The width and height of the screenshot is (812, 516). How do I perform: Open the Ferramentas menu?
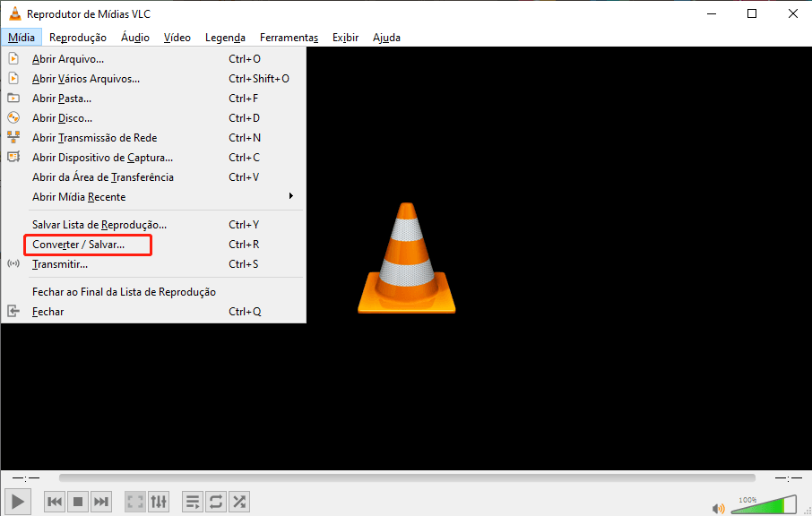click(289, 38)
